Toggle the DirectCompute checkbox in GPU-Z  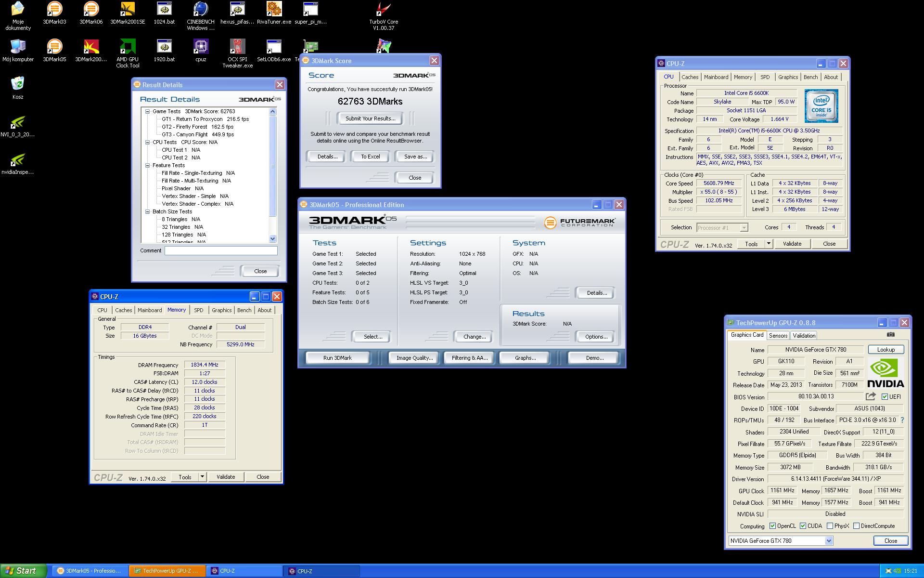coord(856,526)
